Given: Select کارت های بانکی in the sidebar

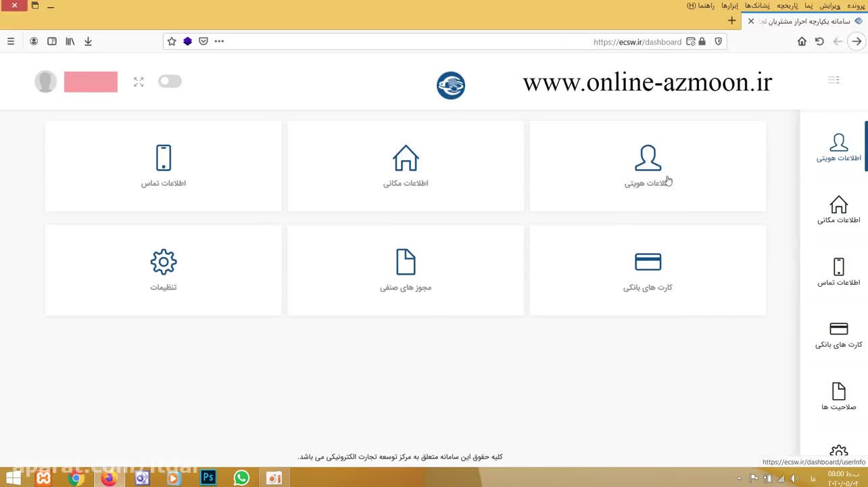Looking at the screenshot, I should tap(838, 335).
